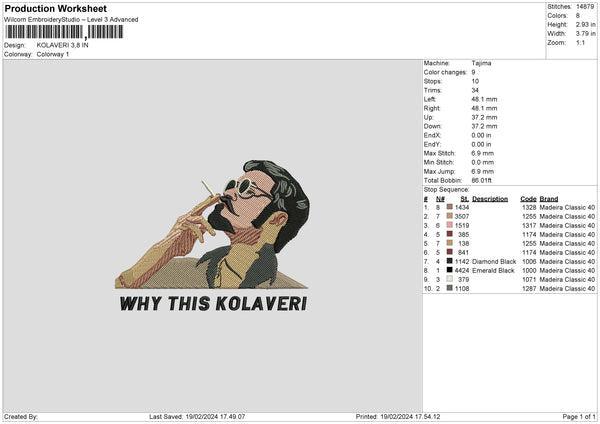The image size is (600, 424).
Task: Click the barcode under the worksheet title
Action: pyautogui.click(x=64, y=32)
